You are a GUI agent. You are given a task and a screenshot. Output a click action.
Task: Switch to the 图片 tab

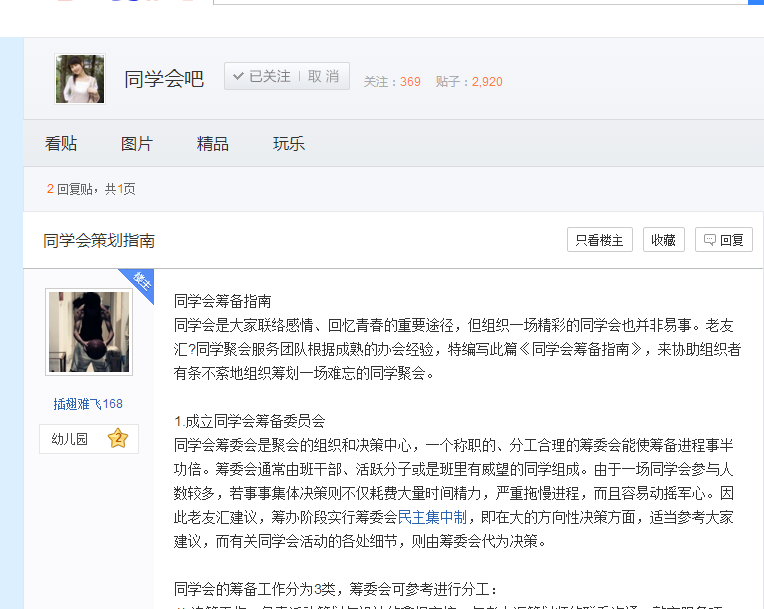[x=137, y=144]
